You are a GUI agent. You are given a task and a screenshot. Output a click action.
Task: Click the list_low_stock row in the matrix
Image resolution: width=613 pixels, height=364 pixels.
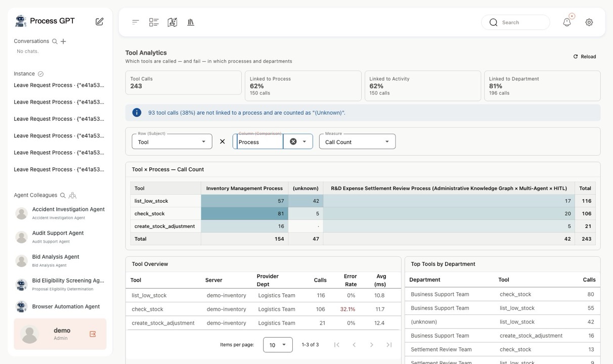click(x=363, y=201)
